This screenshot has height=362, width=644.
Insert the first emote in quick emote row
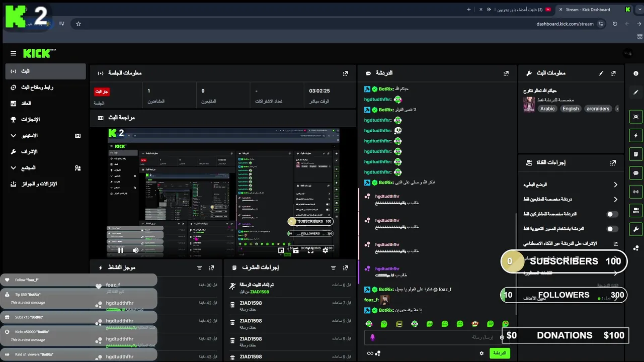tap(369, 324)
